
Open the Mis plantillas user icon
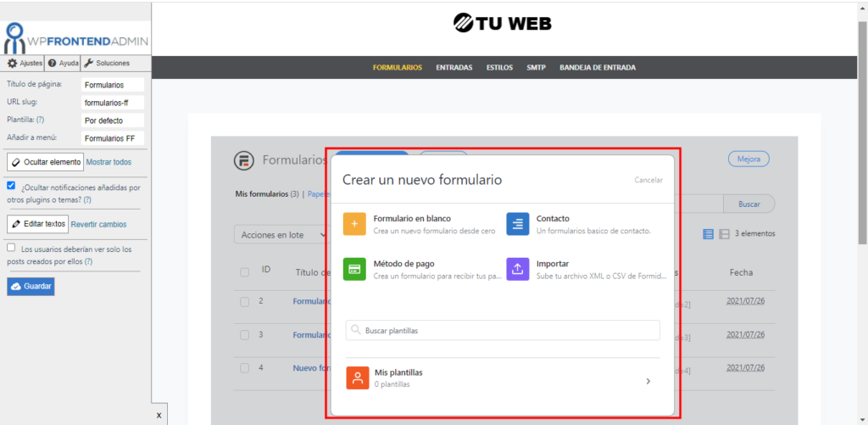pyautogui.click(x=358, y=378)
